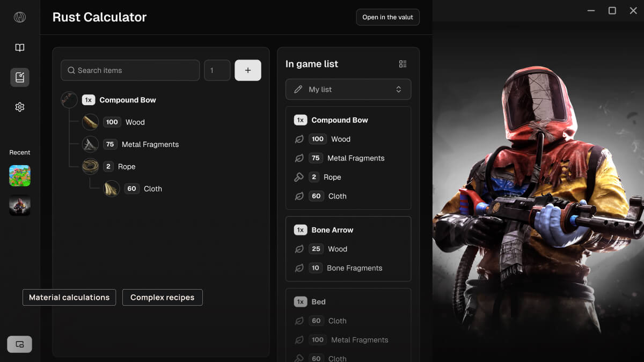The image size is (644, 362).
Task: Click the Compound Bow icon in recipe tree
Action: 69,100
